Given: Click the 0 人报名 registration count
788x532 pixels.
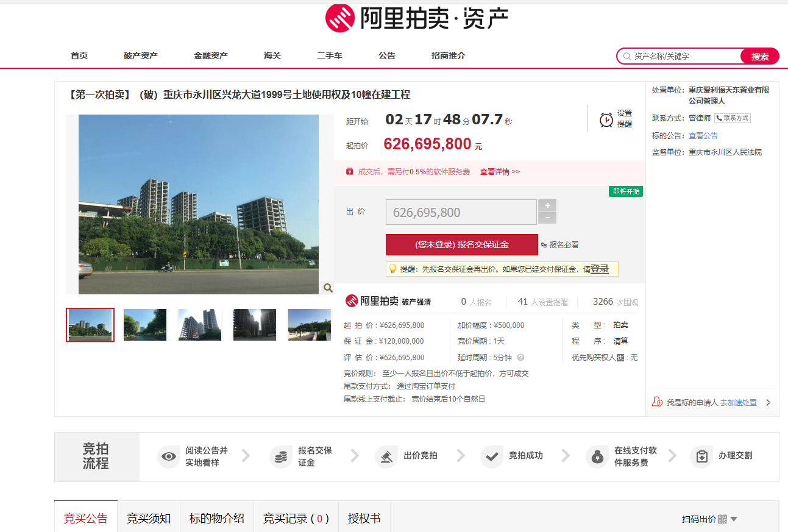Looking at the screenshot, I should pyautogui.click(x=477, y=302).
